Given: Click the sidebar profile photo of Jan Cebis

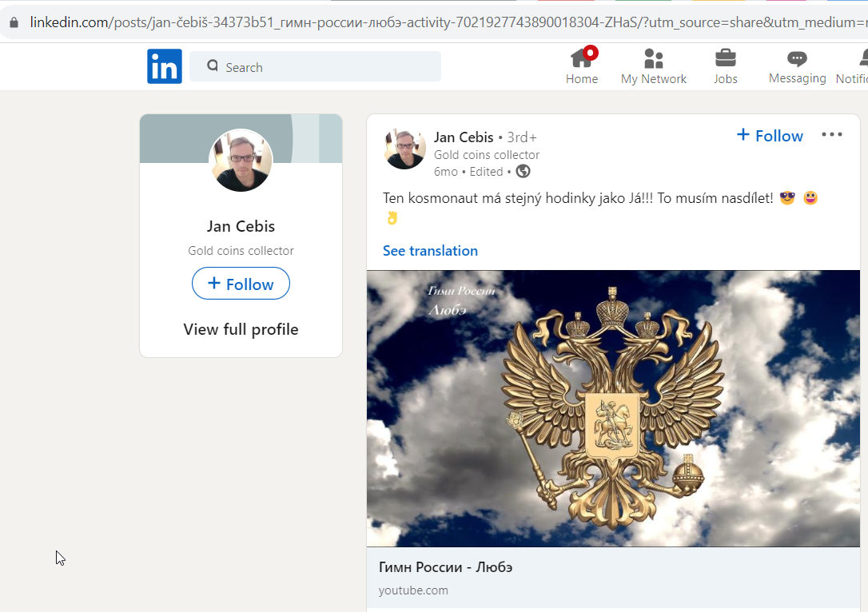Looking at the screenshot, I should coord(241,161).
